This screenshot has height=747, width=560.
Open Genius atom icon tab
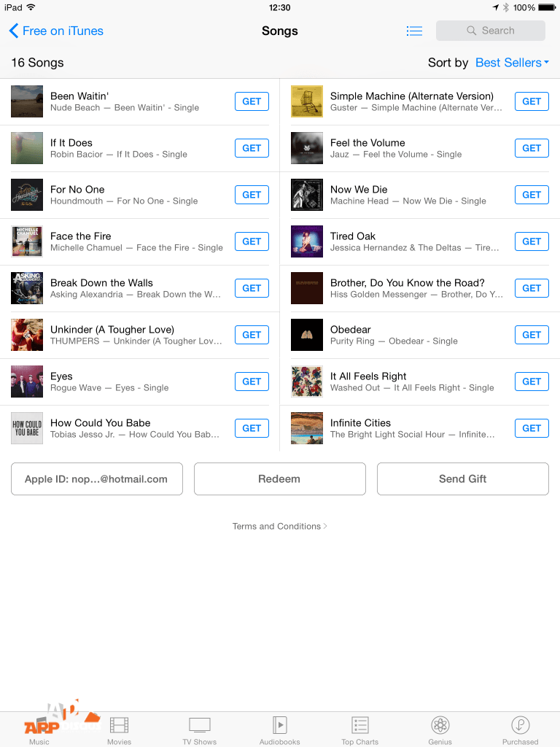pyautogui.click(x=440, y=725)
